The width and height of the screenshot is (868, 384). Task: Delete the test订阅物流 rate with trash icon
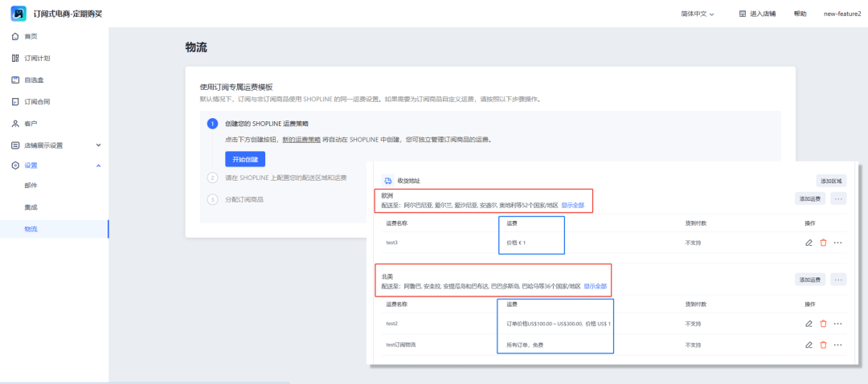pyautogui.click(x=823, y=345)
